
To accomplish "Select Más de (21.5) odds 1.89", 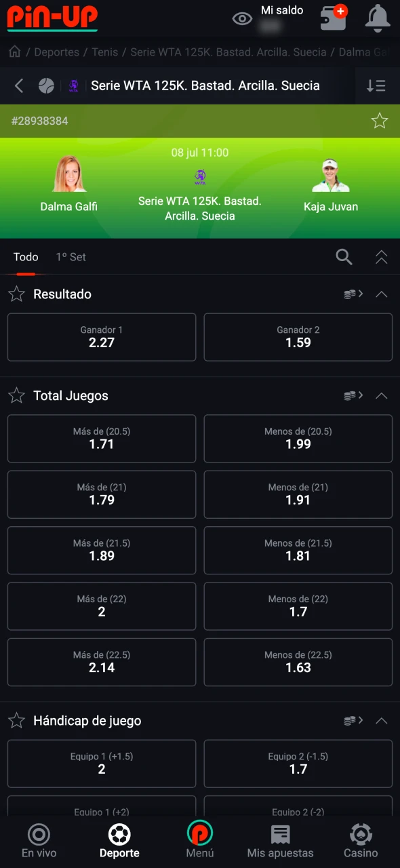I will (102, 550).
